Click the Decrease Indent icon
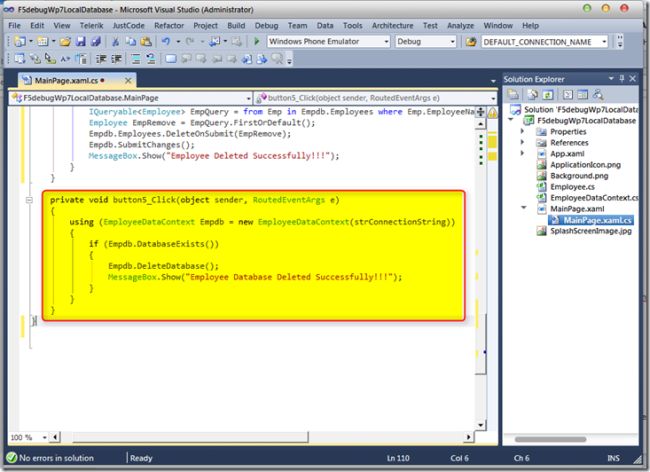 (x=101, y=59)
